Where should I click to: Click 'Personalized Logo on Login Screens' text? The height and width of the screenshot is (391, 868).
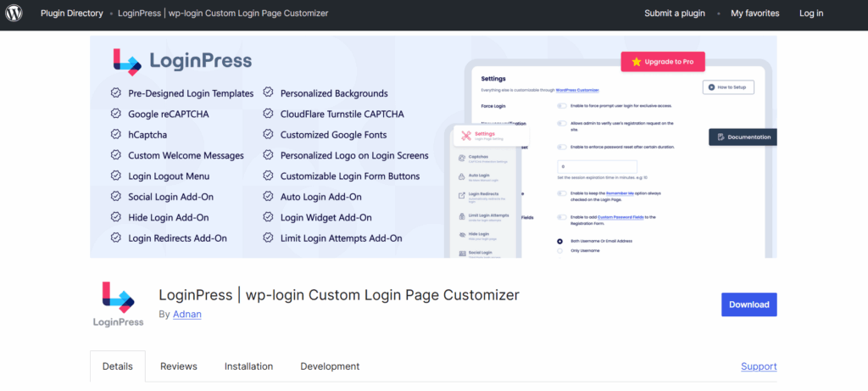click(x=355, y=156)
